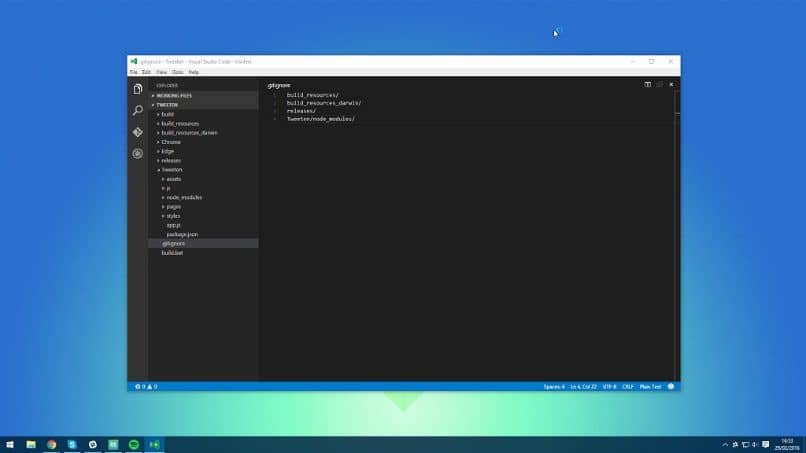Click the feedback smiley in status bar
The height and width of the screenshot is (453, 806).
coord(671,387)
